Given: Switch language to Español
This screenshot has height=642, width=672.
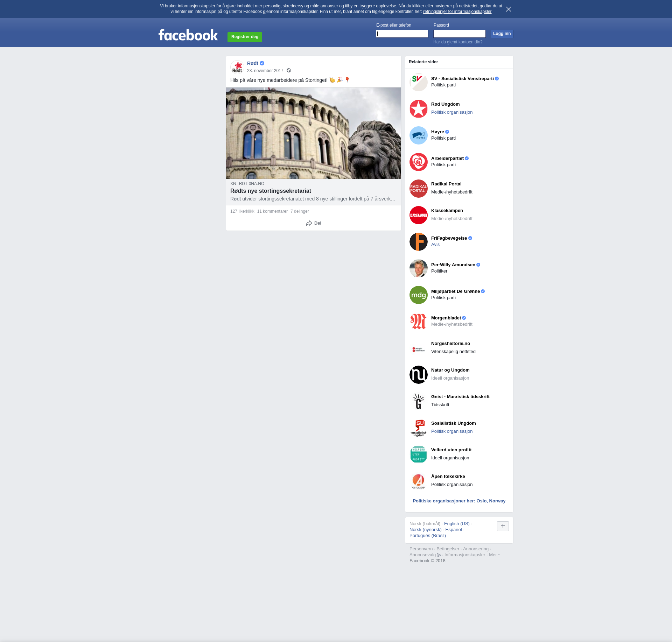Looking at the screenshot, I should click(454, 530).
